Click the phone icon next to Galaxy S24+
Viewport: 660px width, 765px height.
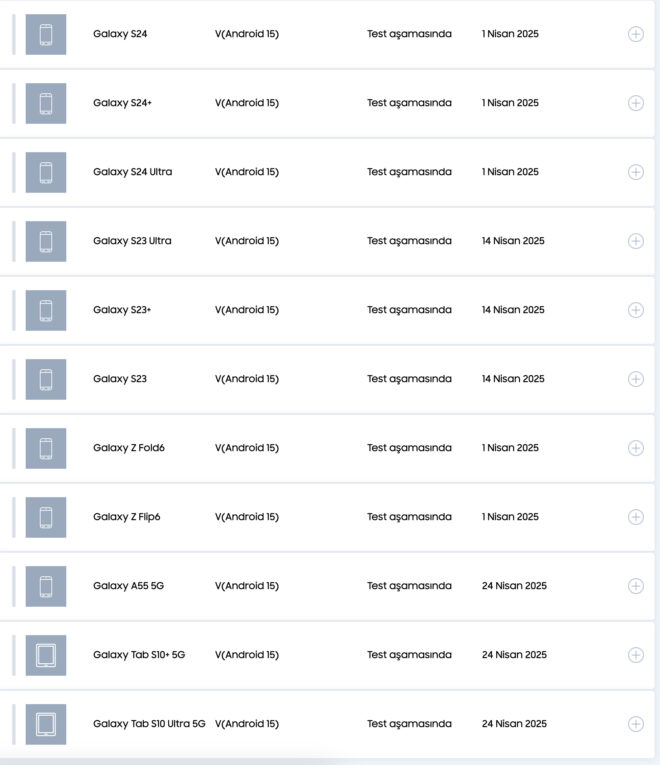(46, 103)
